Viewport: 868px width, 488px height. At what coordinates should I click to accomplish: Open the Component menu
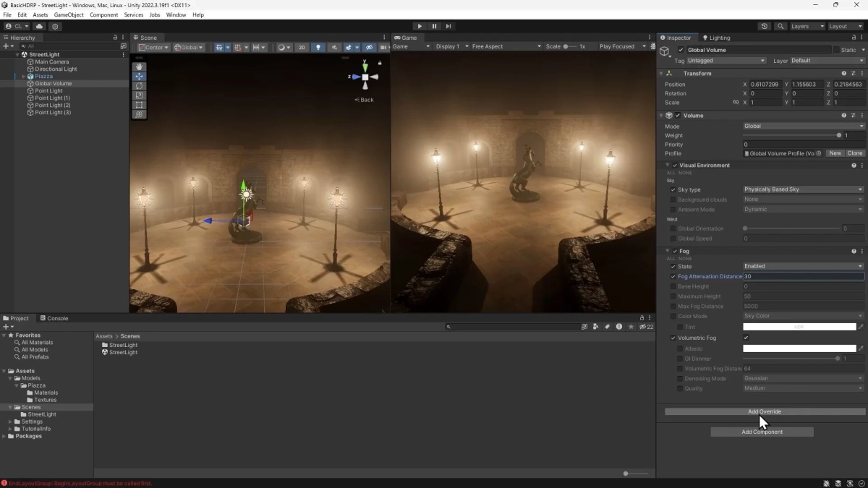tap(103, 14)
